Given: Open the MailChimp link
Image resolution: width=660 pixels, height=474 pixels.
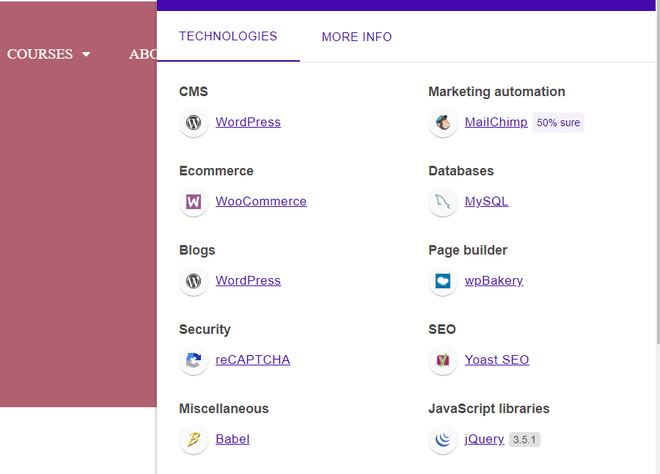Looking at the screenshot, I should pyautogui.click(x=495, y=123).
